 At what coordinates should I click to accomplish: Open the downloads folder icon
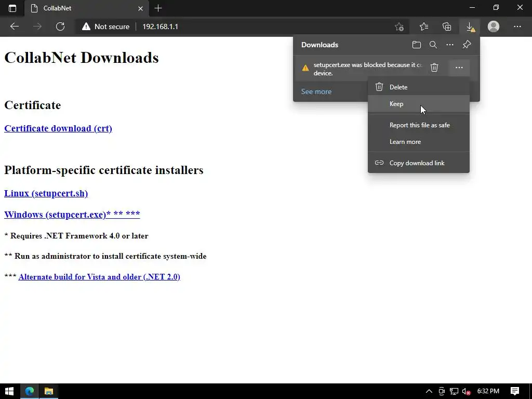pos(416,45)
